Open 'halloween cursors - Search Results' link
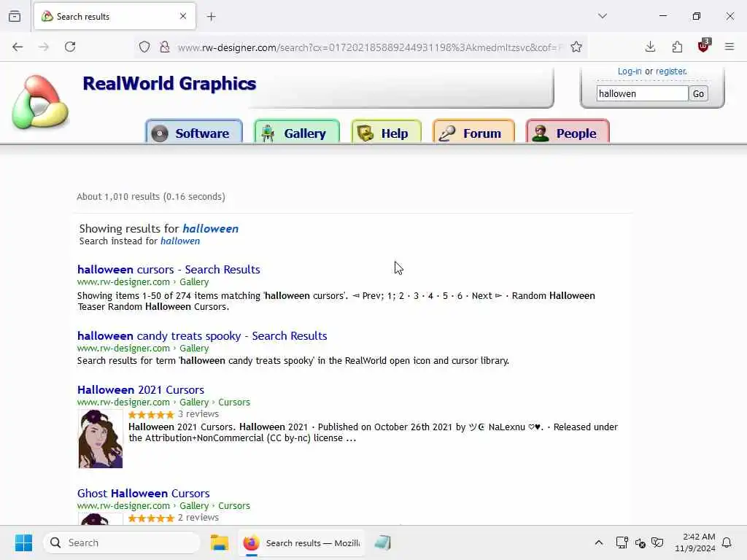Image resolution: width=747 pixels, height=560 pixels. click(169, 270)
